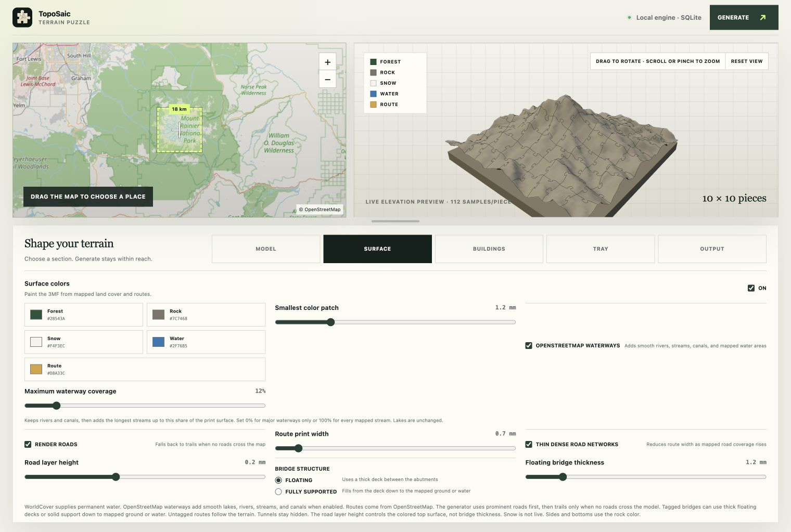Click the Snow hex code #F4F3EC
Viewport: 791px width, 532px height.
pyautogui.click(x=56, y=346)
